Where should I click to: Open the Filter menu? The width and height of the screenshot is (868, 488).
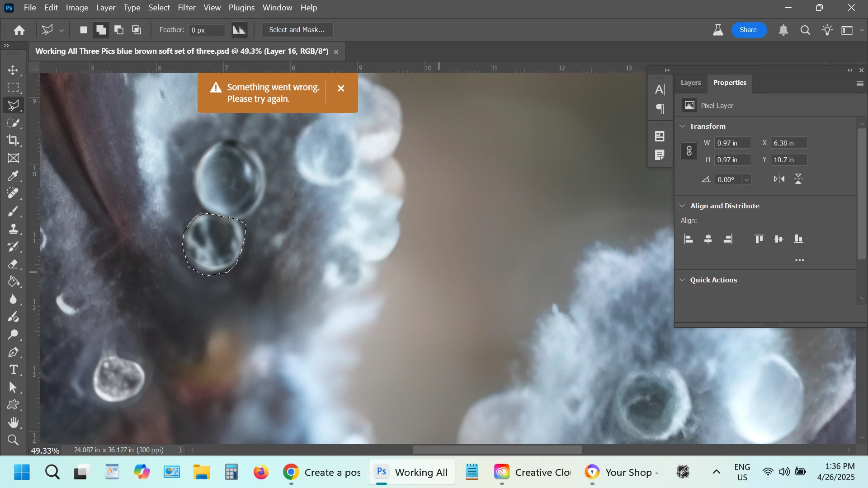point(186,8)
